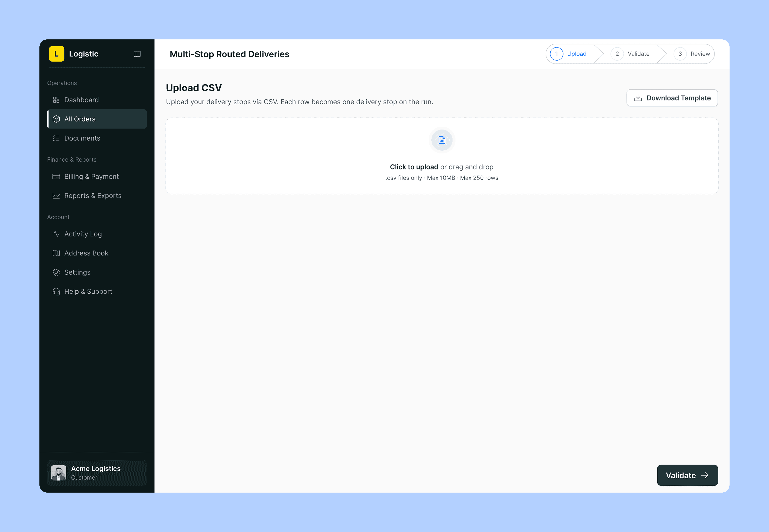Viewport: 769px width, 532px height.
Task: Open the Acme Logistics account name
Action: 96,469
